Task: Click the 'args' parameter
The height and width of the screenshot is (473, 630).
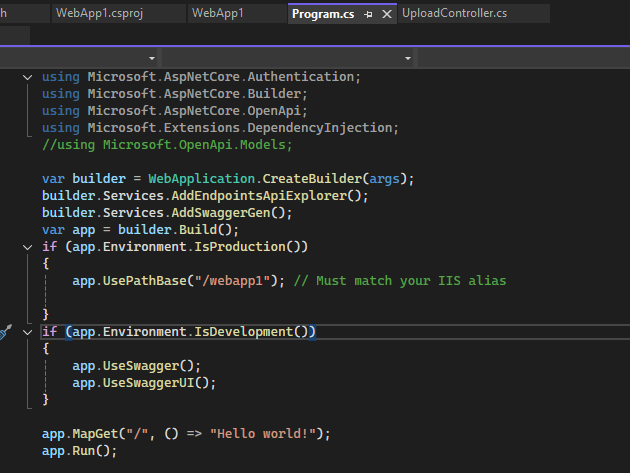Action: coord(385,178)
